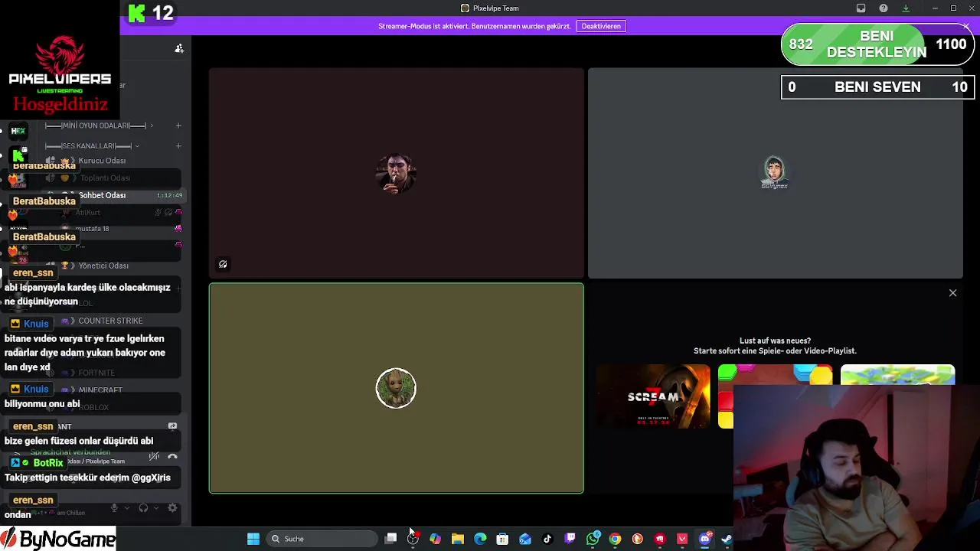Open Outlook from taskbar

click(x=525, y=539)
